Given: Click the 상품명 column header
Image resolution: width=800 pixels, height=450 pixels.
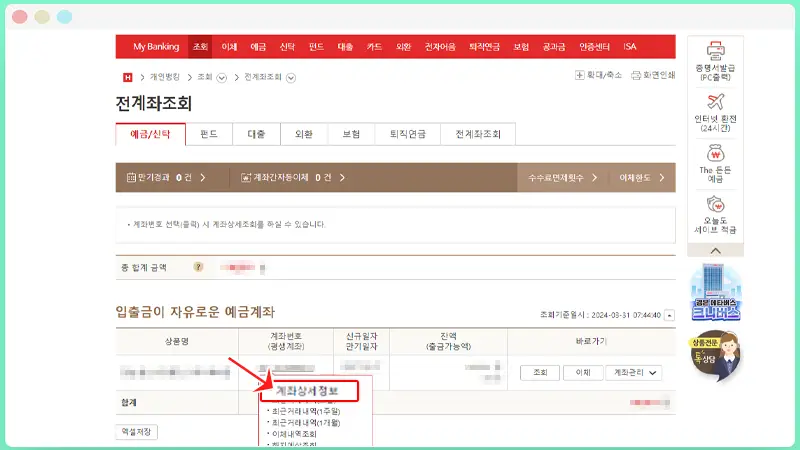Looking at the screenshot, I should coord(177,341).
